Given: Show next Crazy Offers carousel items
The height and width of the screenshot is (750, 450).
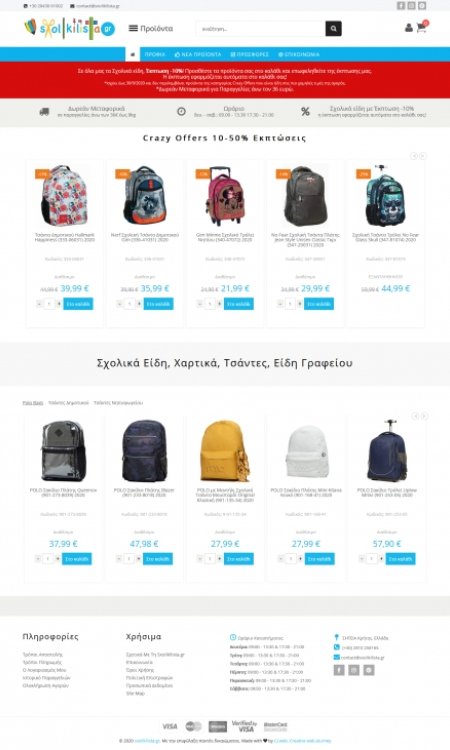Looking at the screenshot, I should (423, 156).
